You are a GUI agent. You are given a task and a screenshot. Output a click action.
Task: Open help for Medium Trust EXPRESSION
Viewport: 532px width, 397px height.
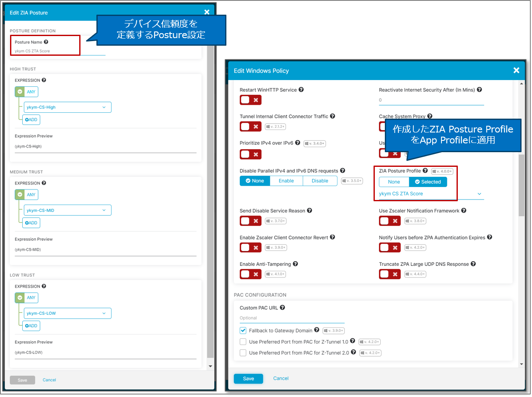pos(44,183)
